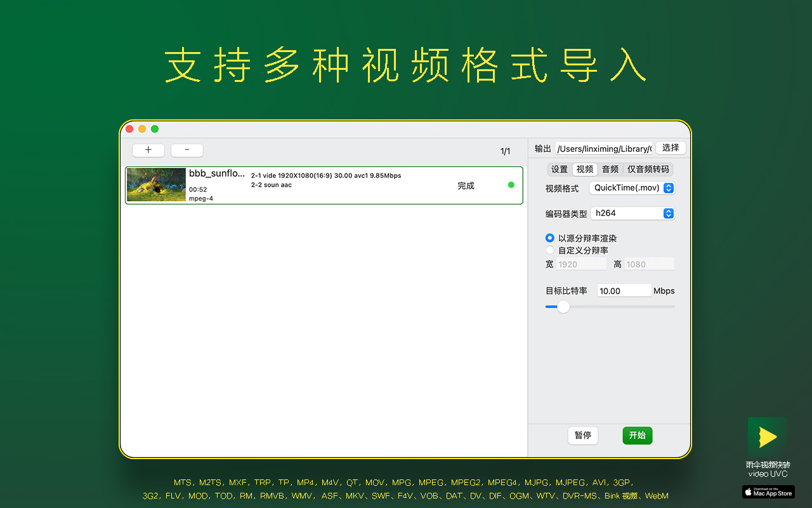Click the plus add-file button

[148, 150]
